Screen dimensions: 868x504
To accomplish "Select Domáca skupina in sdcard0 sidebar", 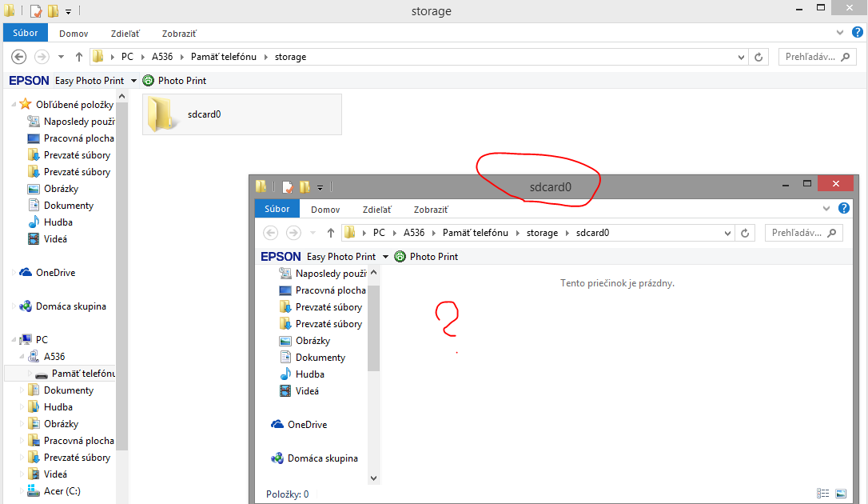I will pyautogui.click(x=323, y=458).
